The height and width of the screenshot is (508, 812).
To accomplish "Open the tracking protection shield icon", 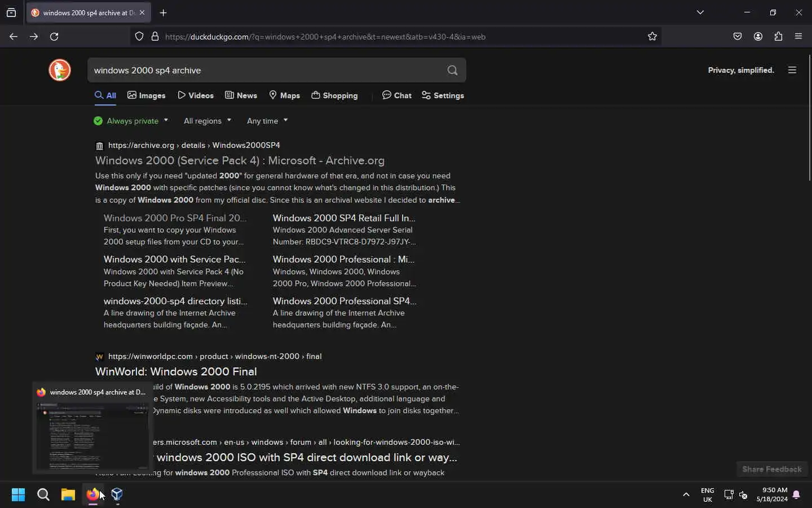I will [x=139, y=37].
